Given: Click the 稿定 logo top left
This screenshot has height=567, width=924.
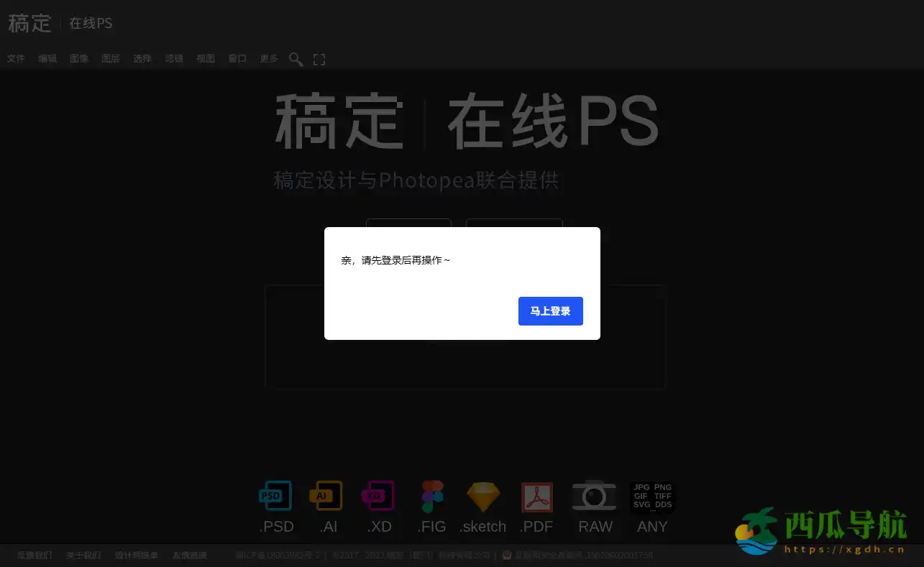Looking at the screenshot, I should point(29,22).
